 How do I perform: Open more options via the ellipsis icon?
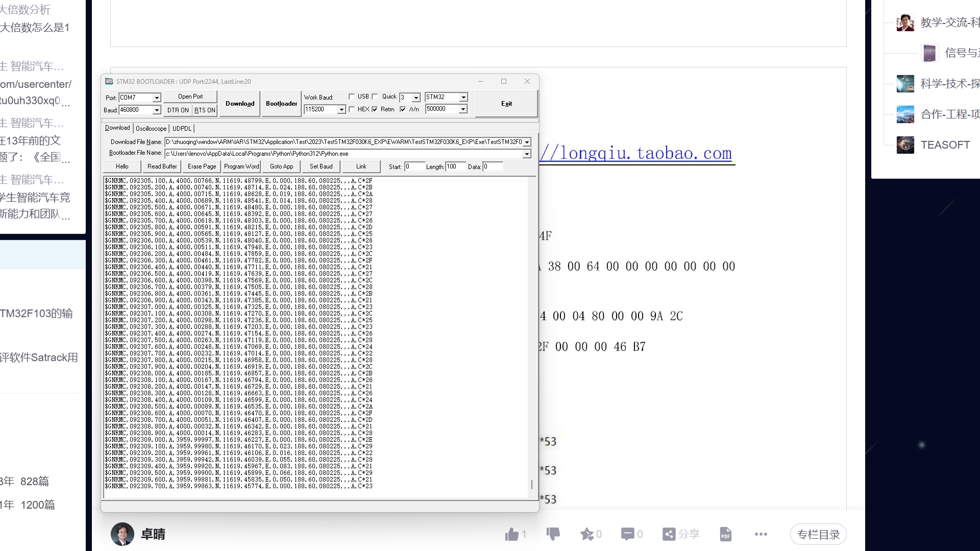click(761, 534)
